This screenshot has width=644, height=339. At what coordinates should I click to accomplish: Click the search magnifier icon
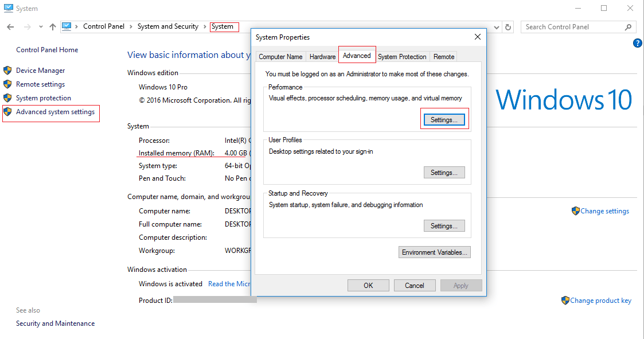click(x=629, y=27)
